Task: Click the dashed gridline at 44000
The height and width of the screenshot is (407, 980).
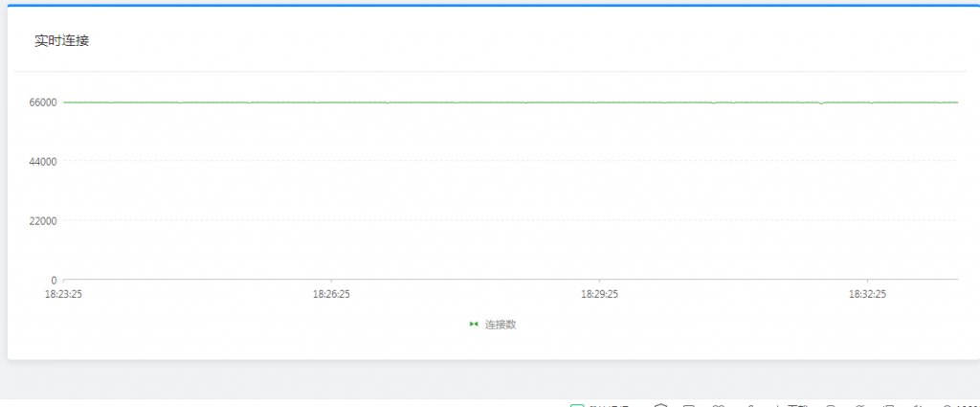Action: tap(479, 161)
